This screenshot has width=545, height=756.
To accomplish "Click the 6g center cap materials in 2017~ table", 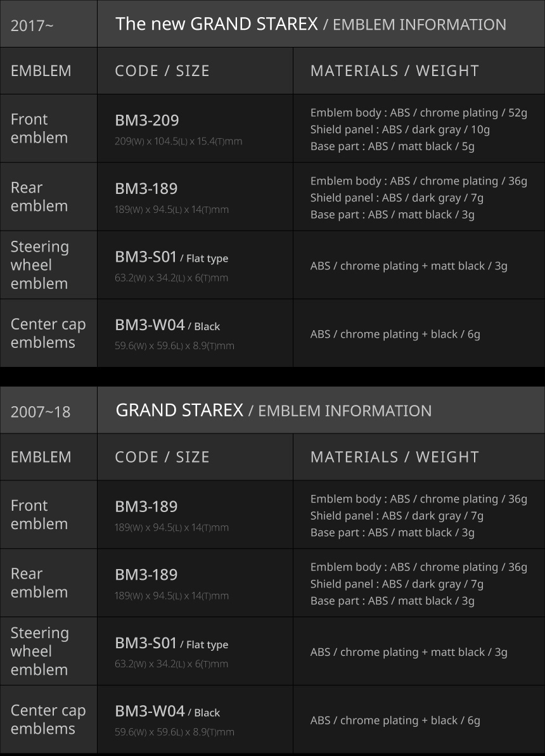I will click(395, 334).
